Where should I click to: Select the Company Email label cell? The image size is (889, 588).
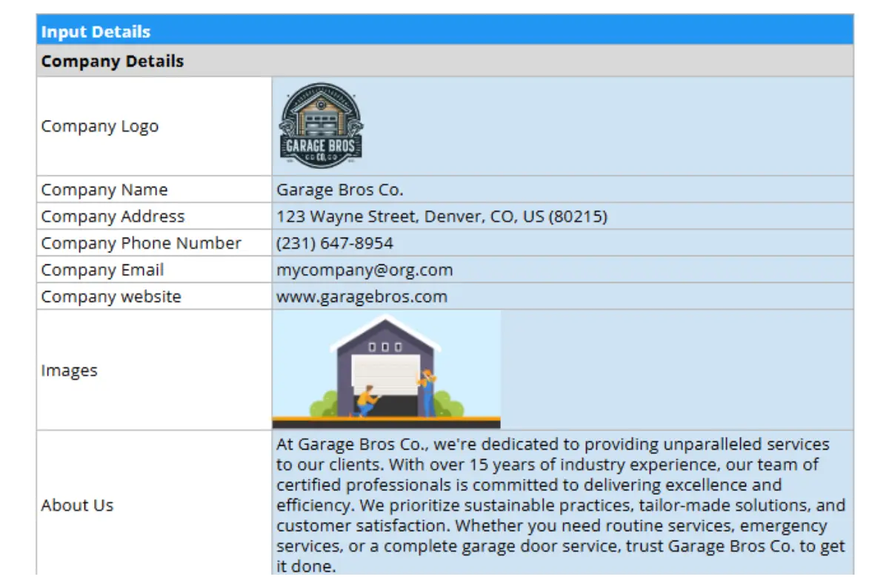click(x=102, y=270)
